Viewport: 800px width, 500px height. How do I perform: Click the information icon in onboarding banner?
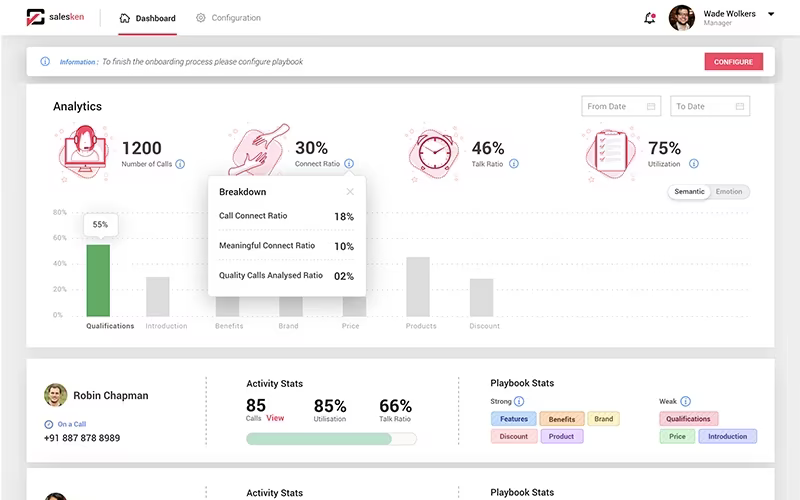(x=45, y=62)
